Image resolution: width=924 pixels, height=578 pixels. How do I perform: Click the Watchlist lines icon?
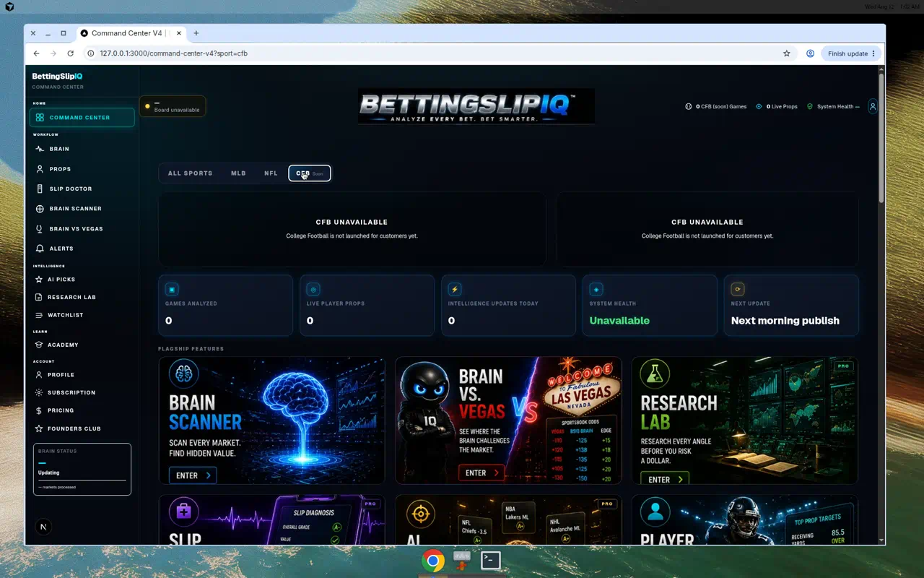tap(39, 315)
